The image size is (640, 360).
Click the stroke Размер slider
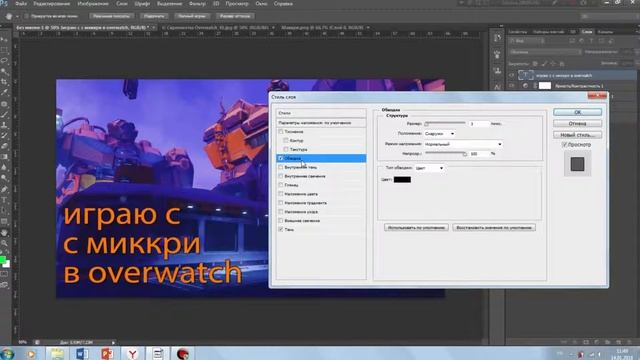[x=445, y=123]
